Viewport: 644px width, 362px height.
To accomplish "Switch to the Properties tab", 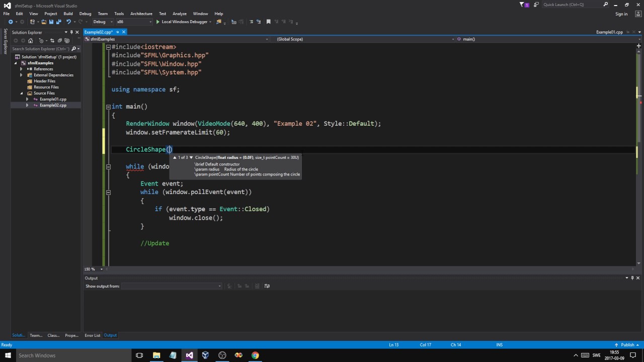I will 71,335.
